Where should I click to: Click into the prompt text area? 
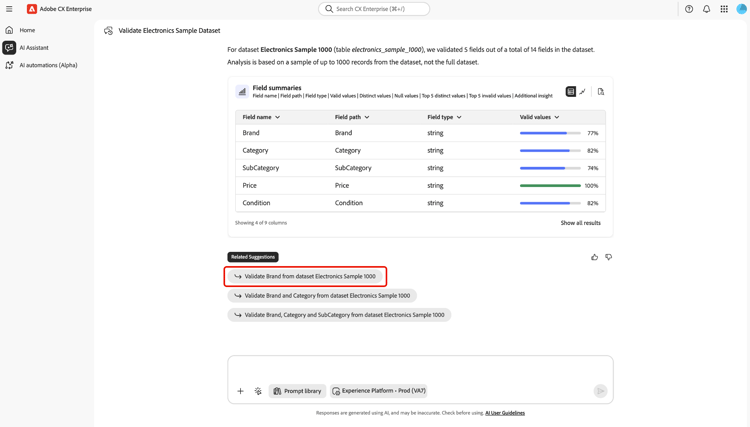[420, 370]
